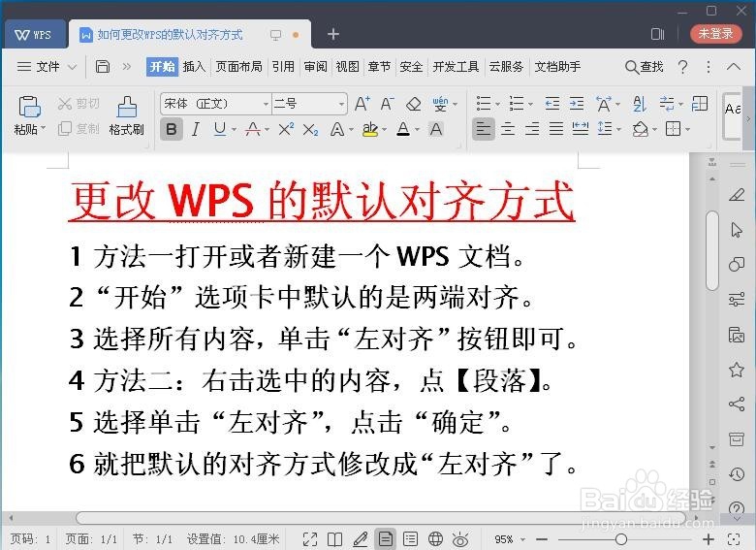Open the 开发工具 ribbon tab
The image size is (756, 550).
(456, 67)
